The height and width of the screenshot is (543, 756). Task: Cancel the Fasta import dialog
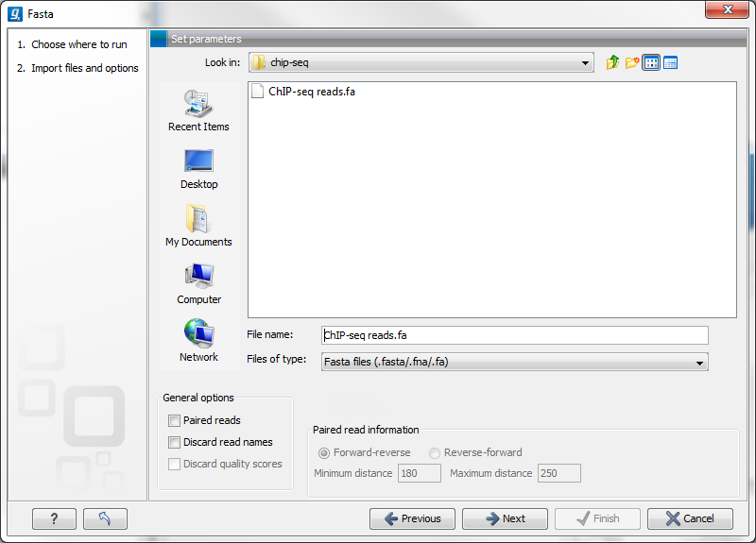pos(690,518)
